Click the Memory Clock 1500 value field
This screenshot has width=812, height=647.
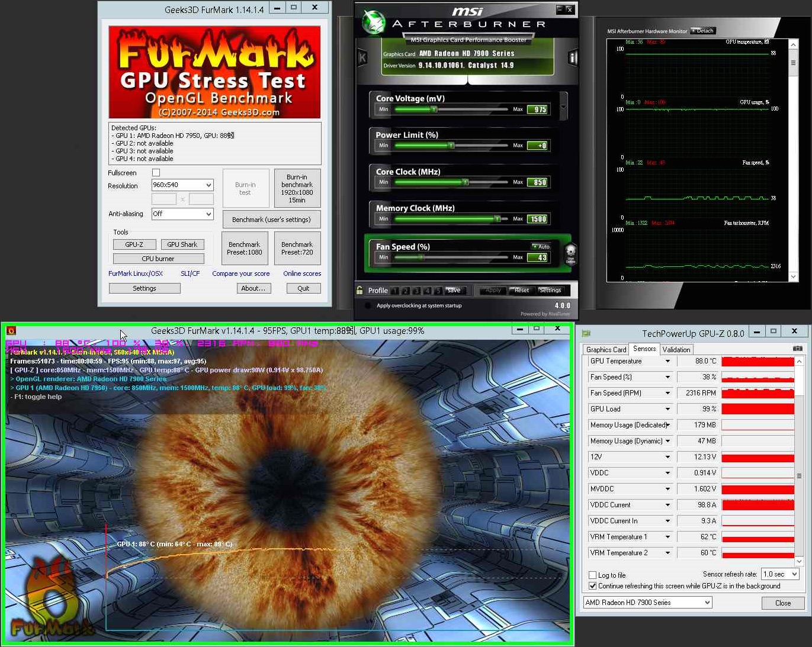click(538, 219)
